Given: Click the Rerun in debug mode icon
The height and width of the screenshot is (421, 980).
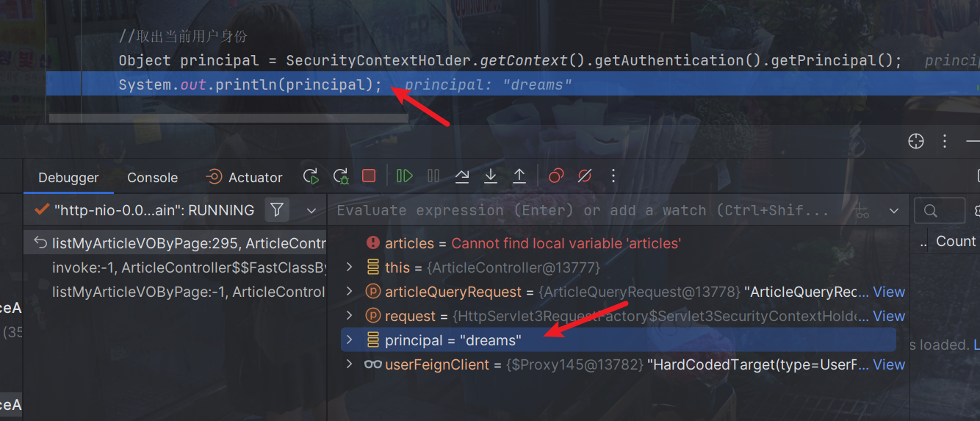Looking at the screenshot, I should coord(341,176).
